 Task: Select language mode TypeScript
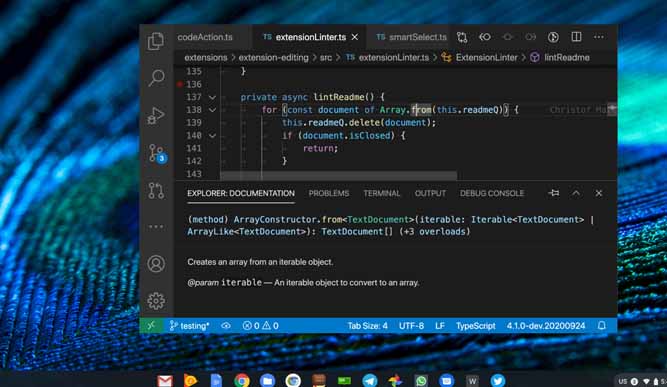click(x=476, y=326)
